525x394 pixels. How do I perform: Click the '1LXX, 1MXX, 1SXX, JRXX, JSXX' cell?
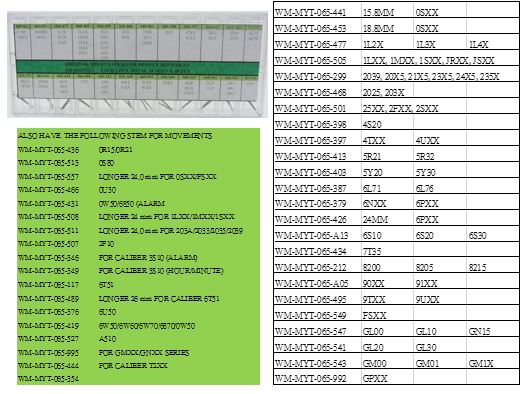point(440,57)
